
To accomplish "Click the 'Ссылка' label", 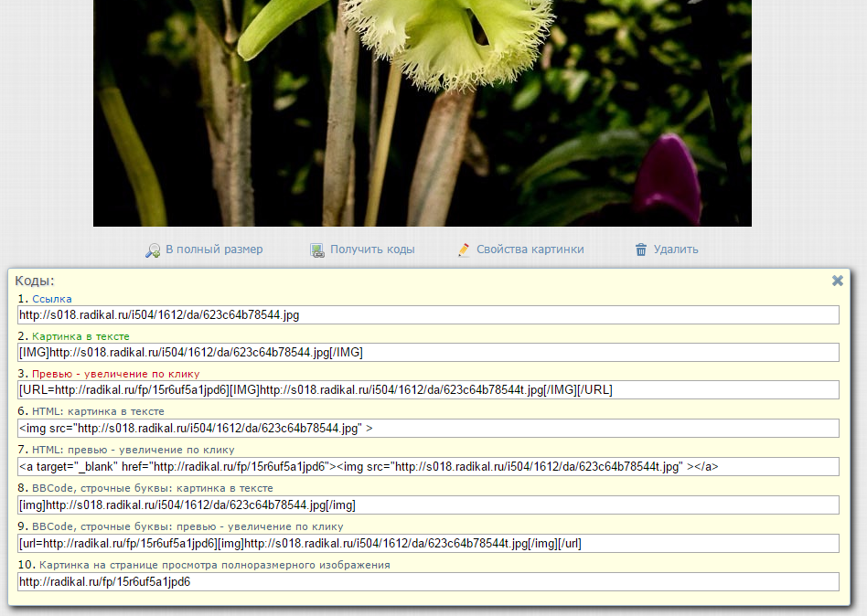I will click(x=52, y=299).
